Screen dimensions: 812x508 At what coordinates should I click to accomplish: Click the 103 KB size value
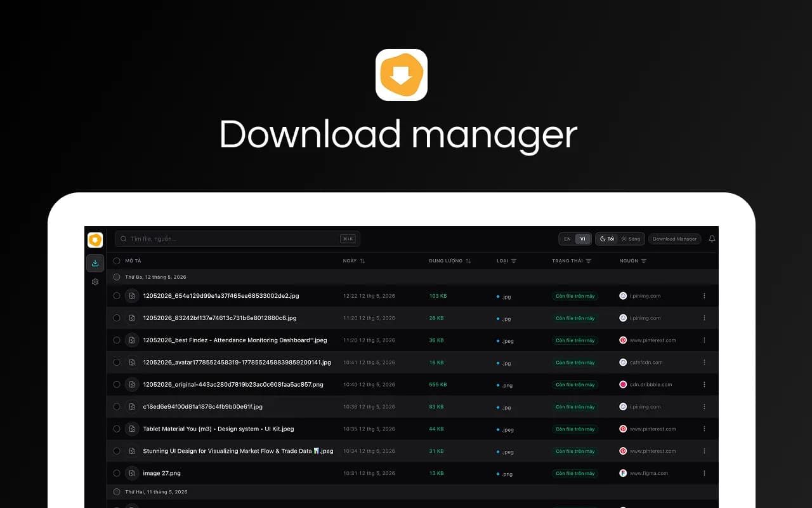438,296
